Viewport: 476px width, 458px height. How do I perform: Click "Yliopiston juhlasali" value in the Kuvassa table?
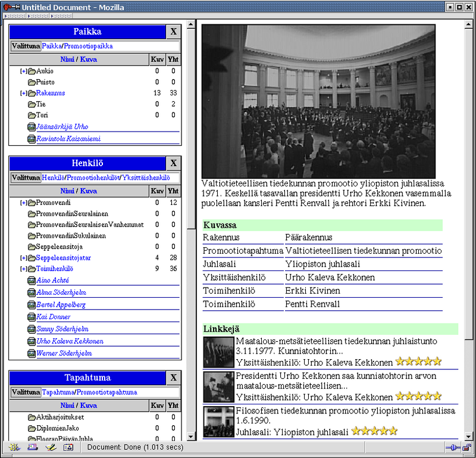(x=322, y=264)
